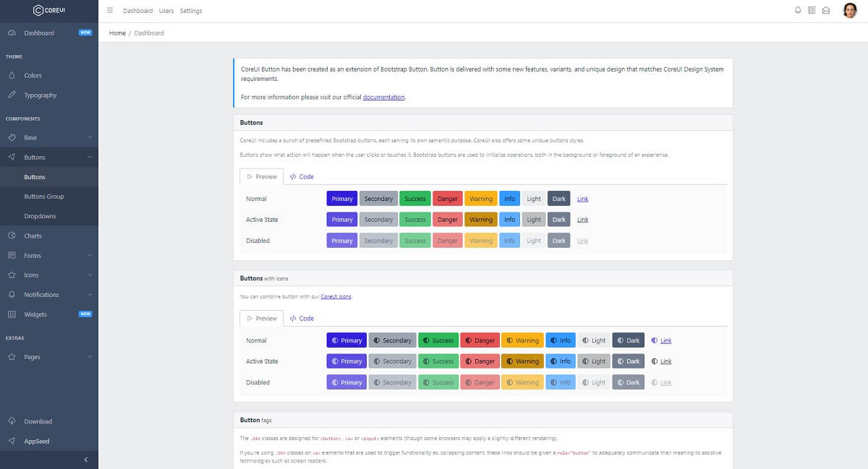This screenshot has height=469, width=868.
Task: Click Normal row Primary button with icon
Action: tap(346, 340)
